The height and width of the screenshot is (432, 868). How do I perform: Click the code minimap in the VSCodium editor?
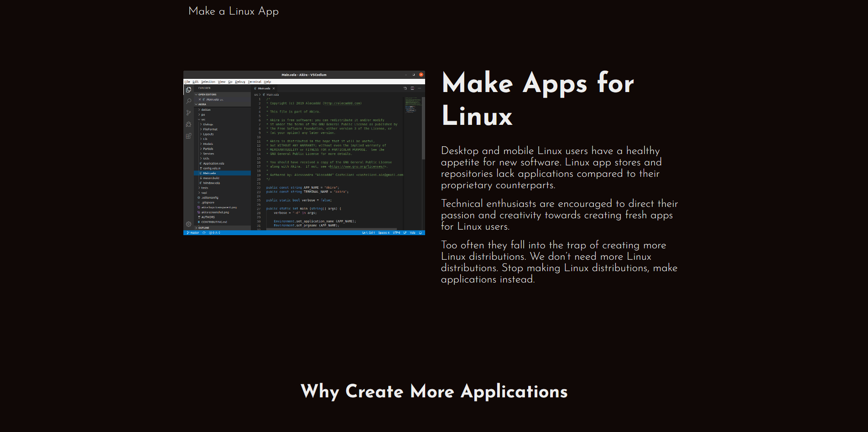[413, 105]
